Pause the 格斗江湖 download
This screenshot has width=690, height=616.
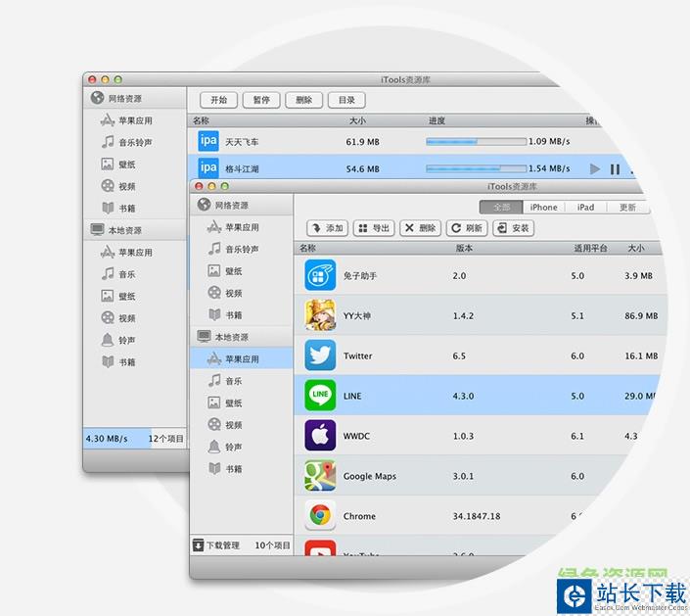[615, 169]
